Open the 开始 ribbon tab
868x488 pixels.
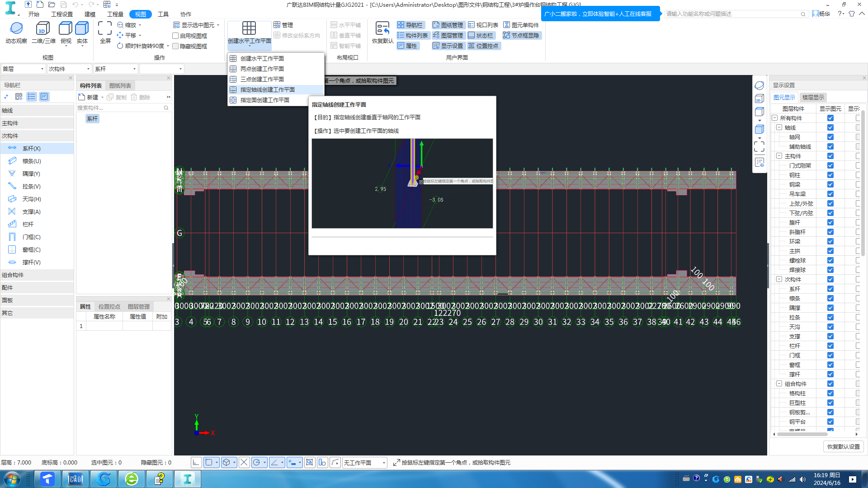click(x=34, y=14)
